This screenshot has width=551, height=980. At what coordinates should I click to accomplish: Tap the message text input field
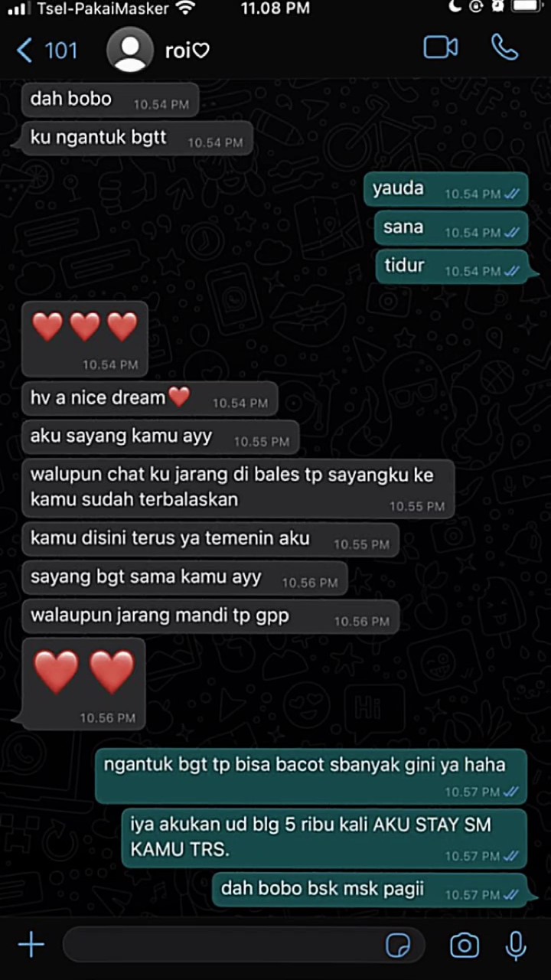(245, 946)
